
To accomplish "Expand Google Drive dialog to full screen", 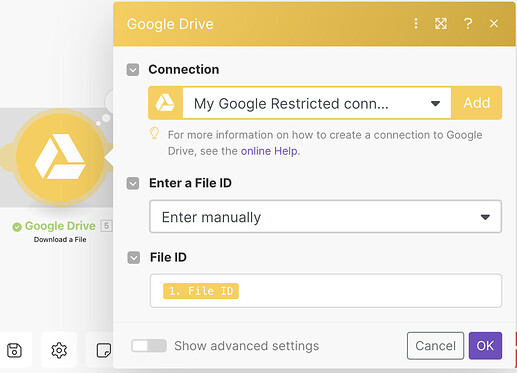I will pyautogui.click(x=441, y=23).
